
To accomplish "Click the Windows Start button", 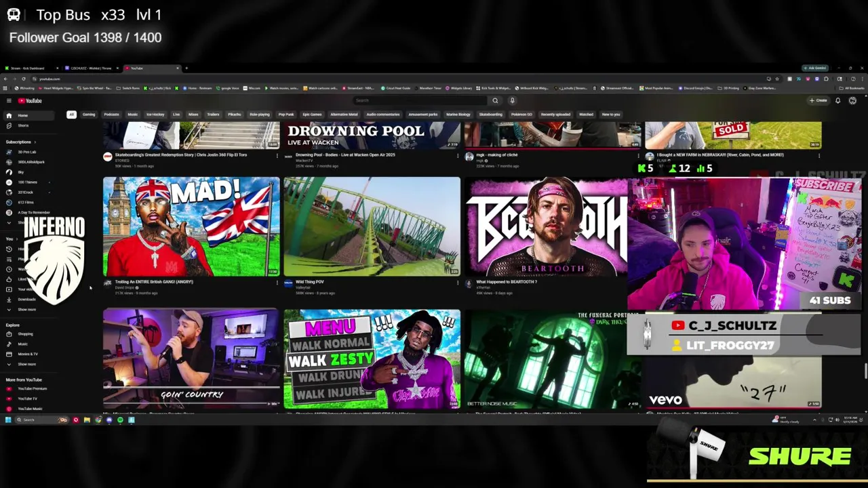I will point(7,420).
